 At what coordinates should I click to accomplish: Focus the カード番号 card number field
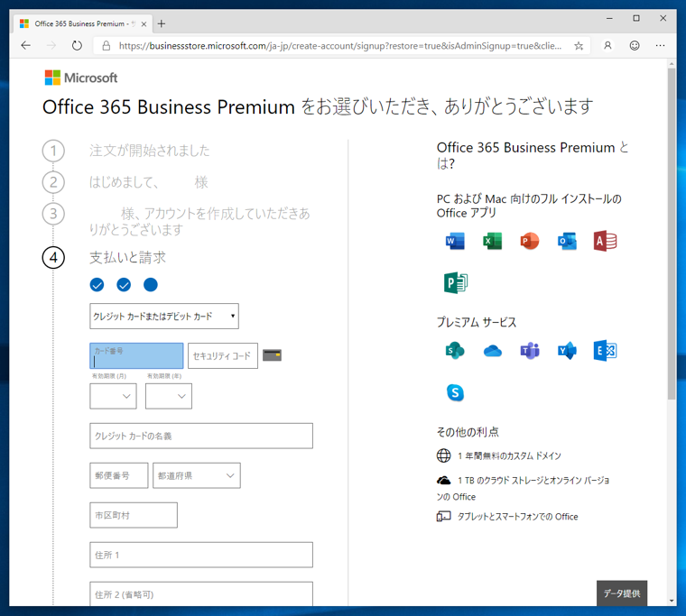pos(136,356)
